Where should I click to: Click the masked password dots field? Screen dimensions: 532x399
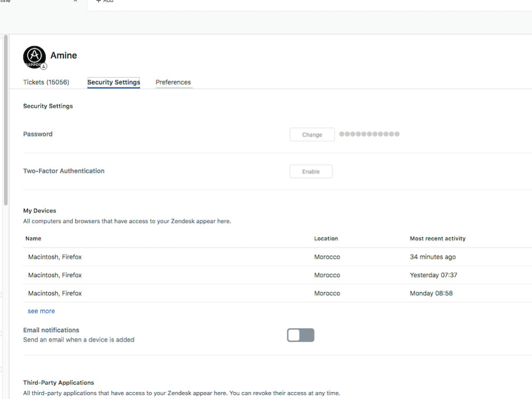(370, 134)
